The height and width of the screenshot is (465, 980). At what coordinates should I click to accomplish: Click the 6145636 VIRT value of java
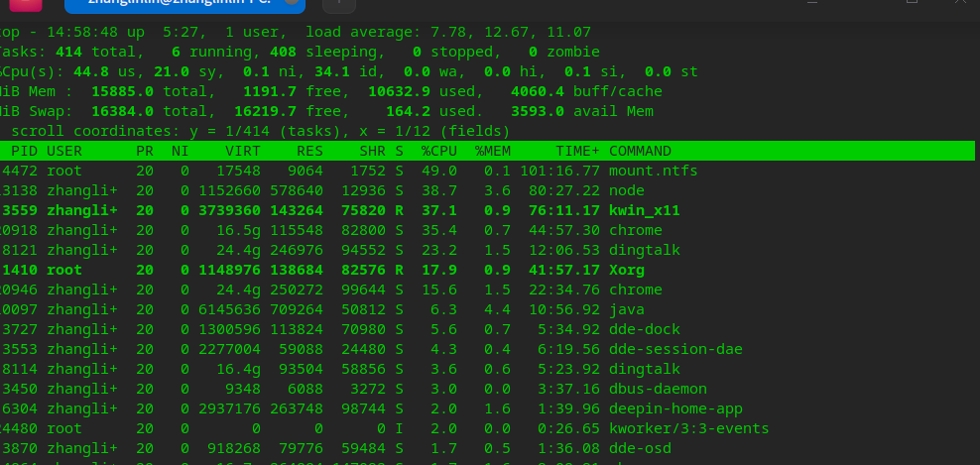click(230, 309)
